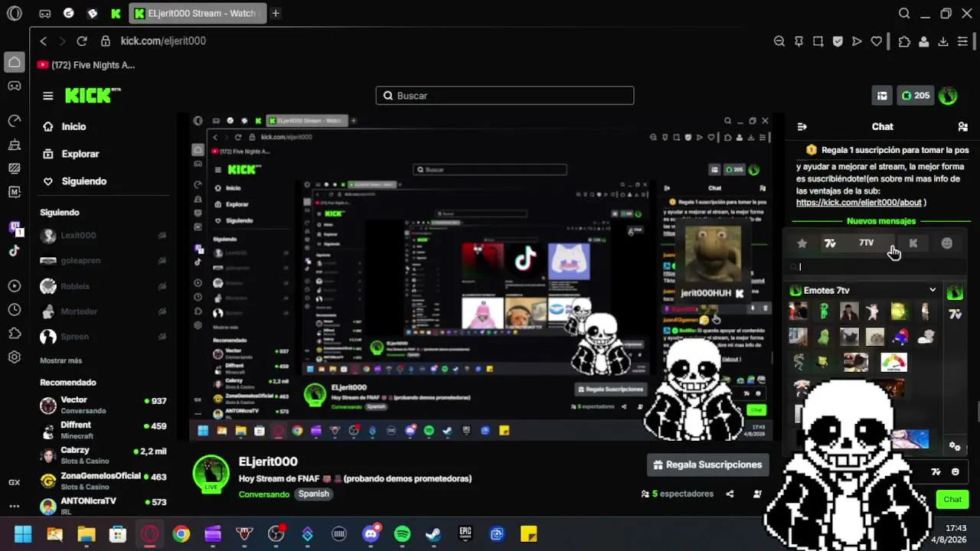Click the browser address bar URL

(x=163, y=41)
